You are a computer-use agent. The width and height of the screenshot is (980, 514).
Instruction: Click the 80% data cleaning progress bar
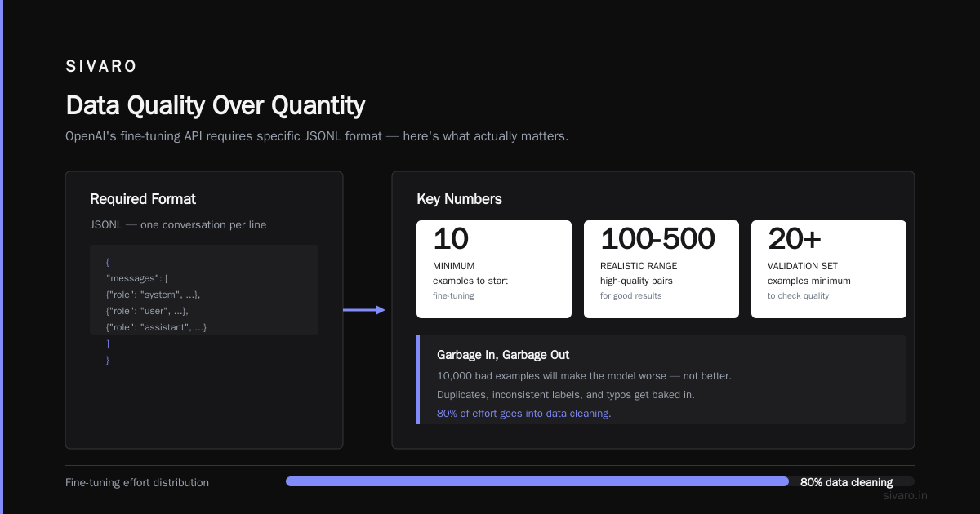click(x=600, y=481)
